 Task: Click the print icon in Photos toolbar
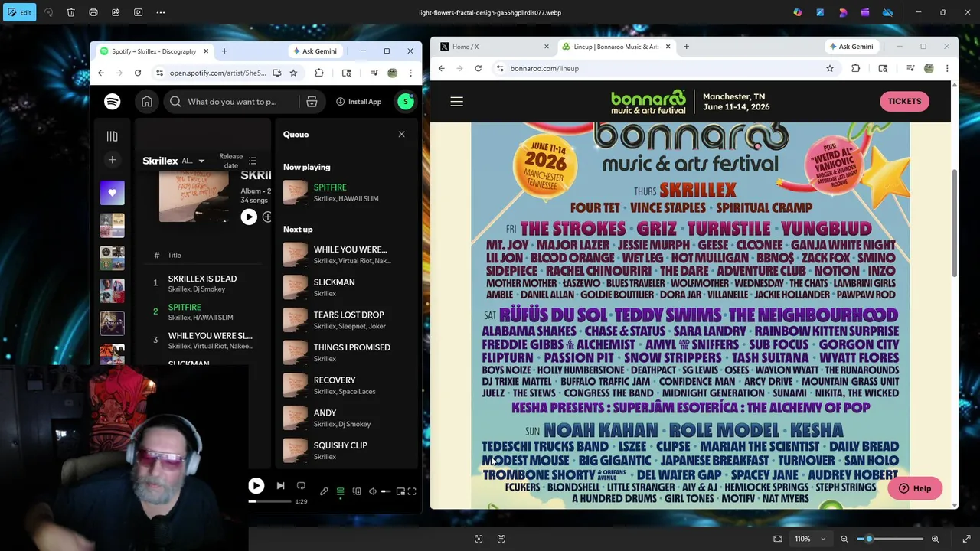pos(93,12)
